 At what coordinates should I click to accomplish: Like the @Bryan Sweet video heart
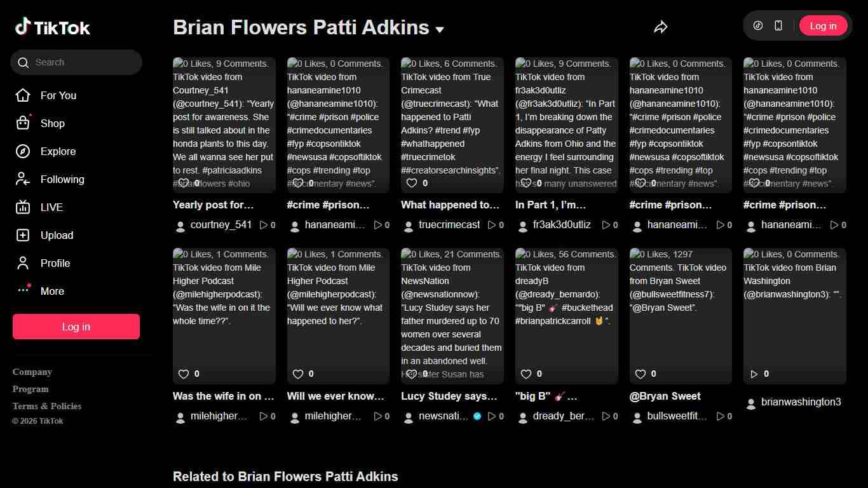pyautogui.click(x=640, y=374)
